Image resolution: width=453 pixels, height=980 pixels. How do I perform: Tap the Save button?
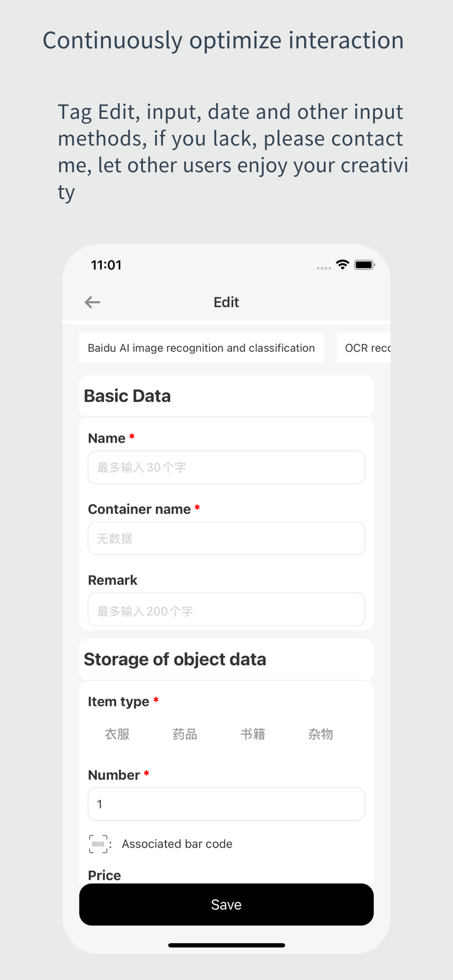(x=226, y=905)
